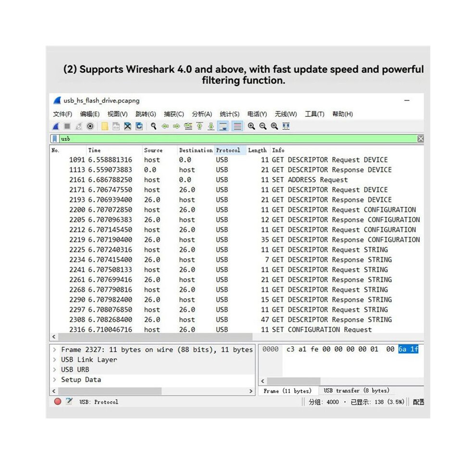Screen dimensions: 476x476
Task: Click the 配置 profile status bar entry
Action: coord(418,402)
